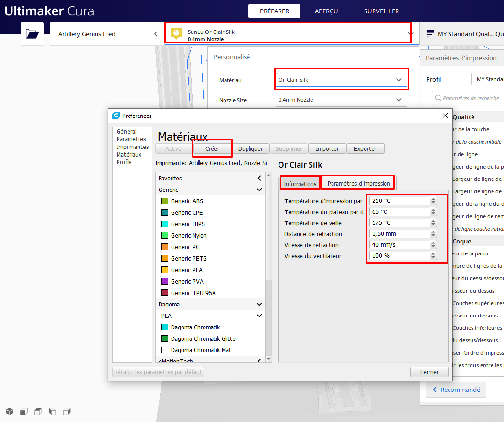Viewport: 504px width, 422px height.
Task: Click the fan speed field 100 %
Action: coord(399,256)
